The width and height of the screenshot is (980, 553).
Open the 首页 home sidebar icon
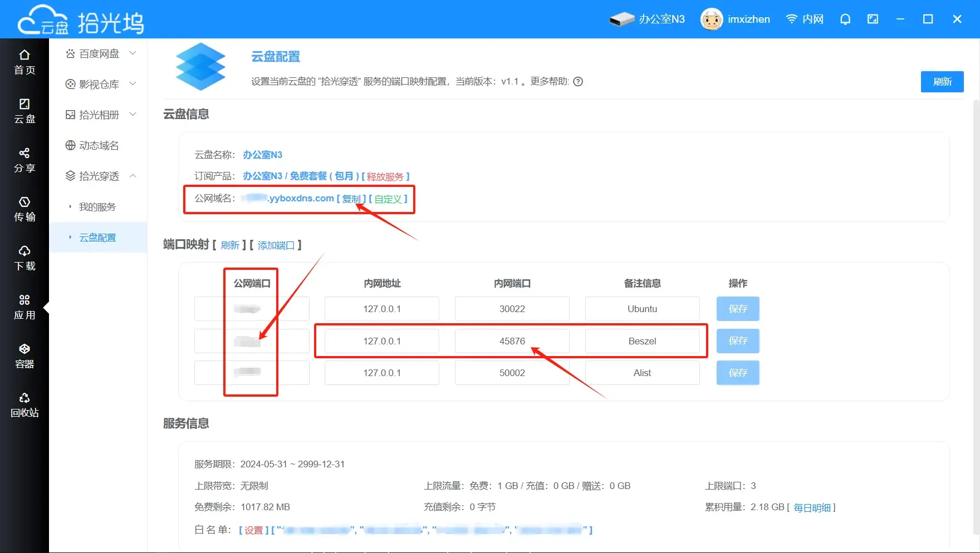pos(24,62)
